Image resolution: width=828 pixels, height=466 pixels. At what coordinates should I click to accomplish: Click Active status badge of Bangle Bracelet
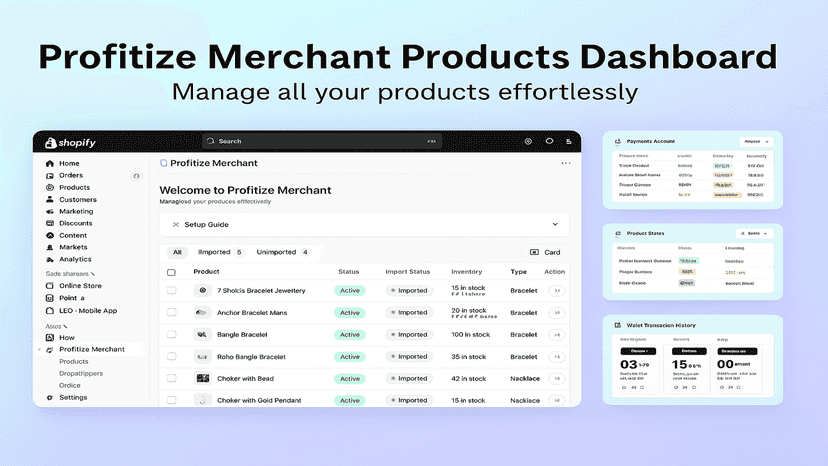(350, 335)
